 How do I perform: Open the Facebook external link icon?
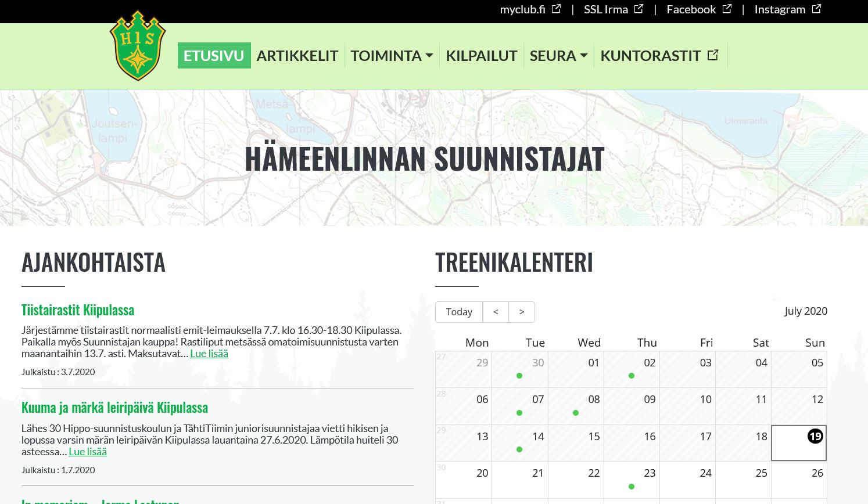pos(726,8)
